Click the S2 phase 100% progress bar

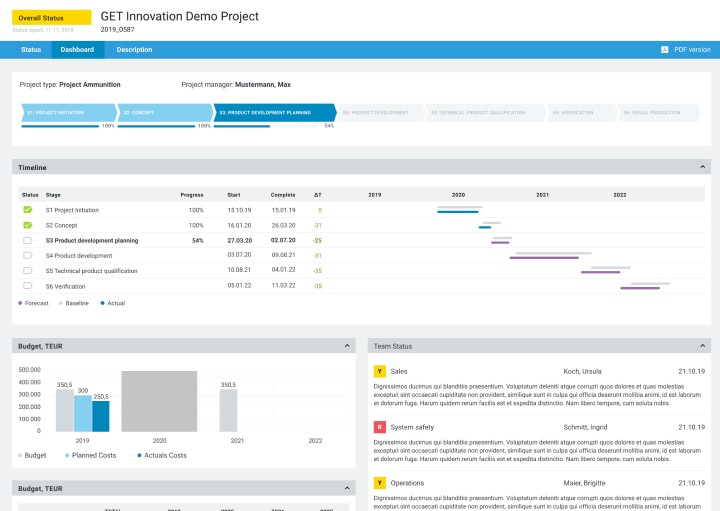tap(156, 126)
